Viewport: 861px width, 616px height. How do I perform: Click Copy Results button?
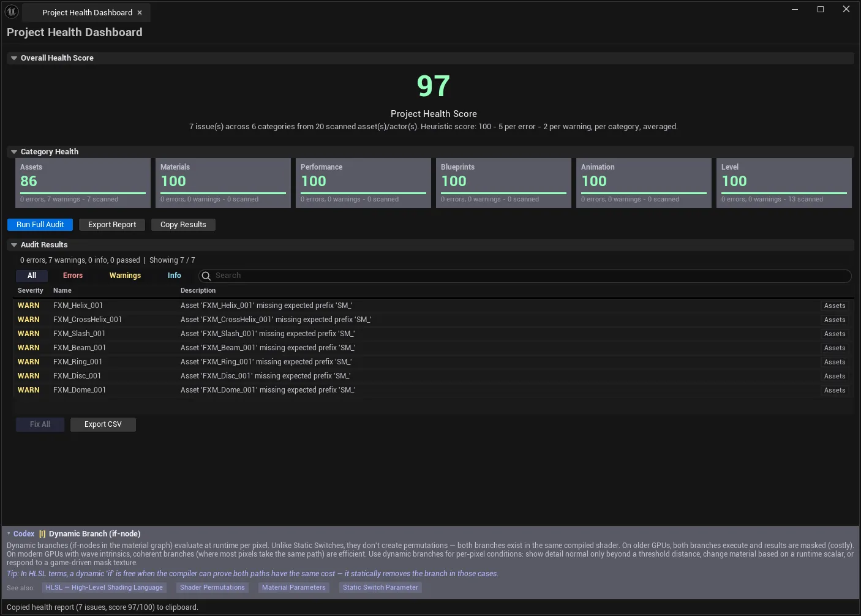(x=183, y=225)
